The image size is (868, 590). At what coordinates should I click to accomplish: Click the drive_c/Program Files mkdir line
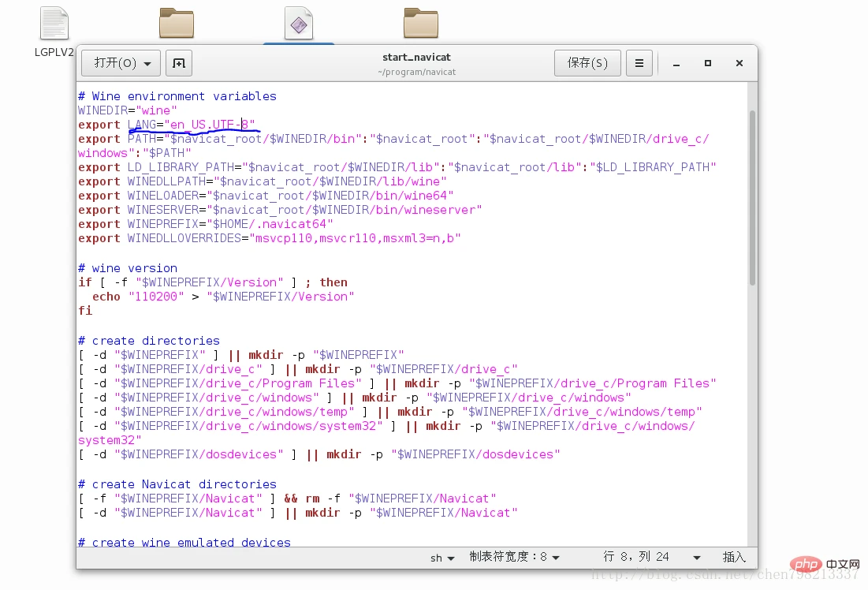click(x=397, y=383)
